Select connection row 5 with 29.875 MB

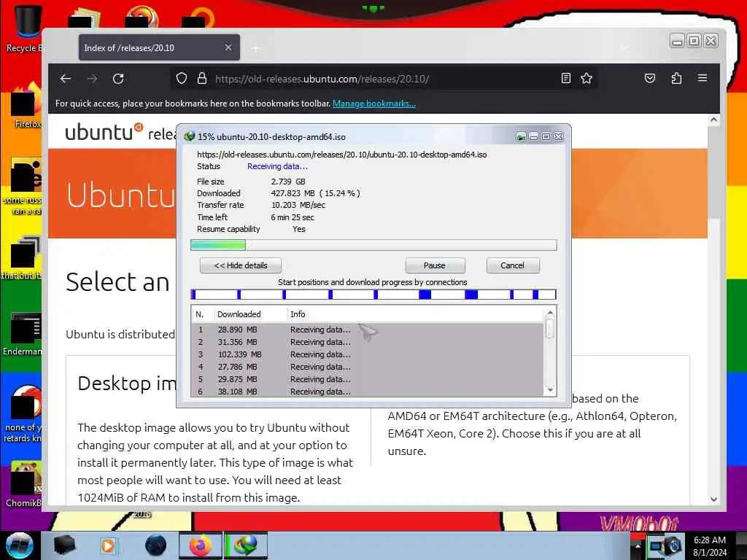click(x=367, y=379)
